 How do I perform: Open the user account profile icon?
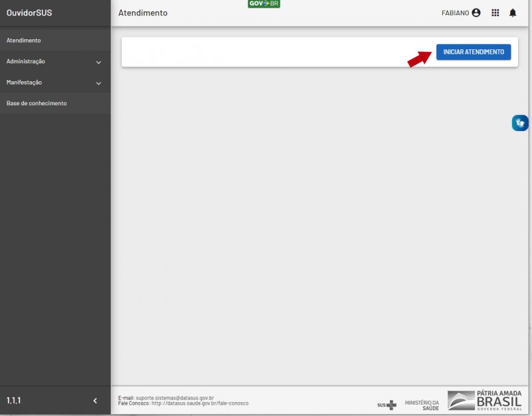click(476, 13)
